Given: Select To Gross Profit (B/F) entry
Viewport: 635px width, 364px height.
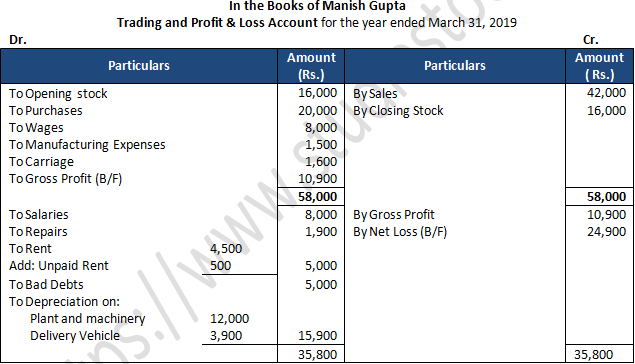Looking at the screenshot, I should click(66, 179).
